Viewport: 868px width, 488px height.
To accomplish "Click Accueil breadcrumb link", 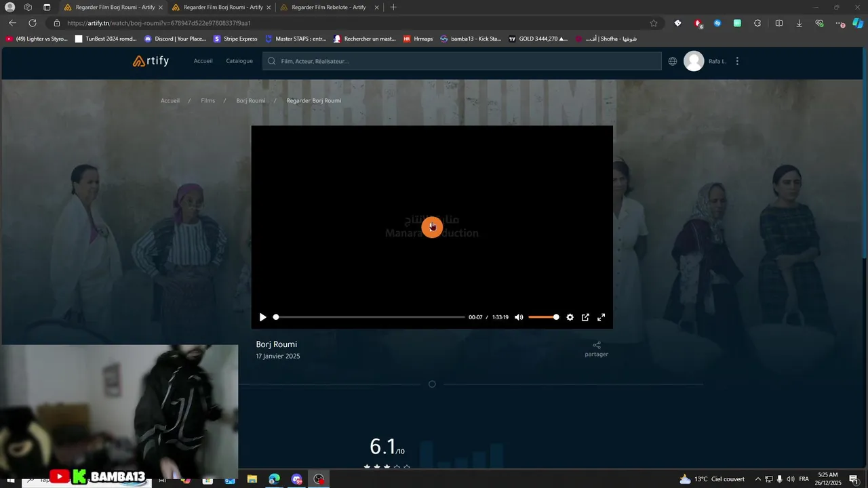I will (x=170, y=101).
